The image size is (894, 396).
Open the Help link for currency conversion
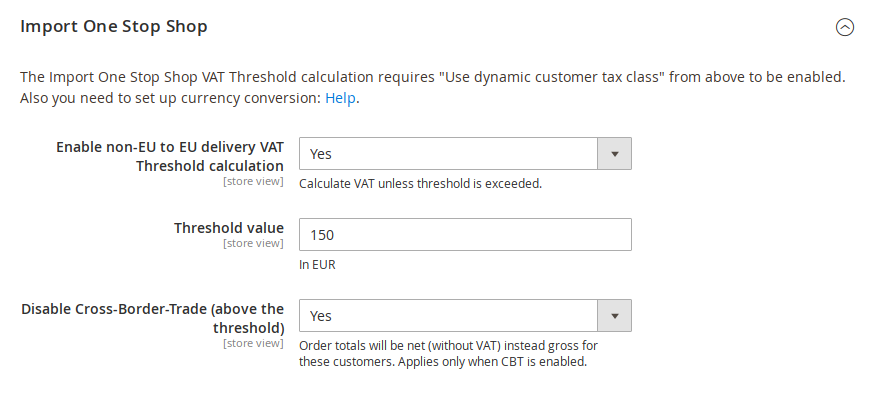click(x=340, y=98)
